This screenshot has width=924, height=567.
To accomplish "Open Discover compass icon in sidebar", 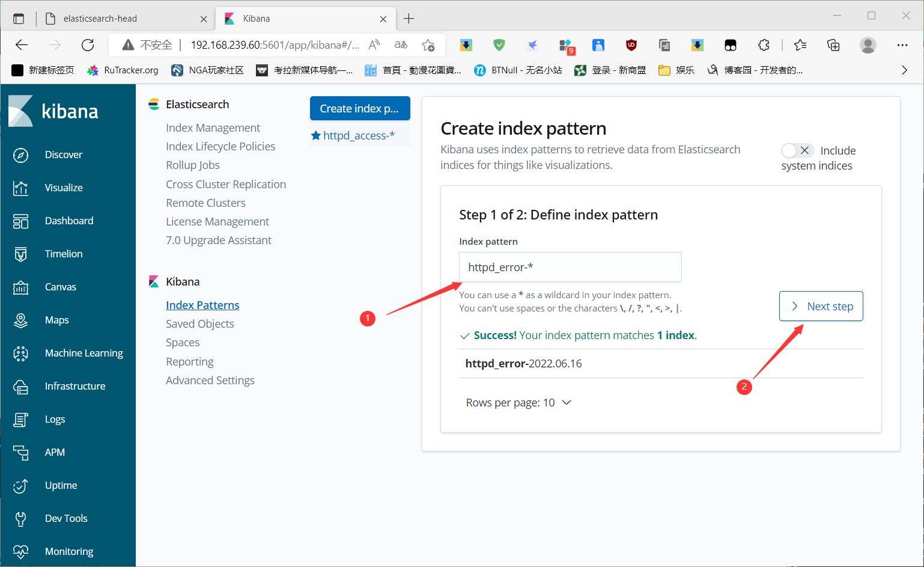I will 20,155.
